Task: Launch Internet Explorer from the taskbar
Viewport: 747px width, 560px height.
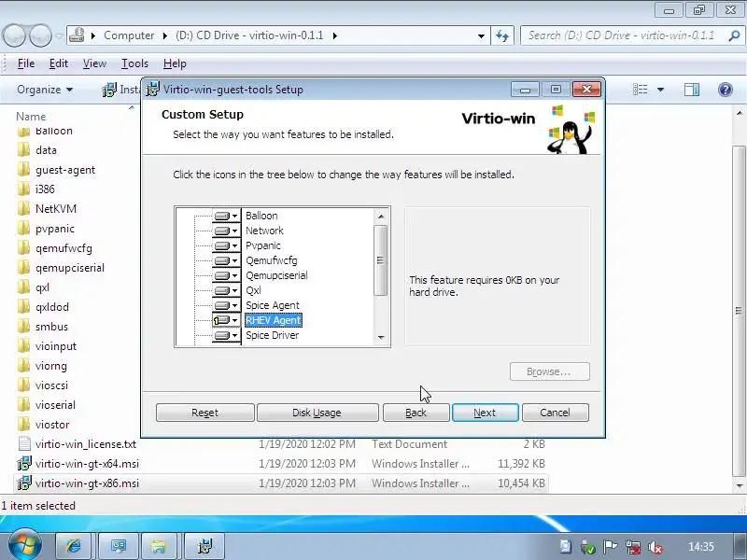Action: click(74, 546)
